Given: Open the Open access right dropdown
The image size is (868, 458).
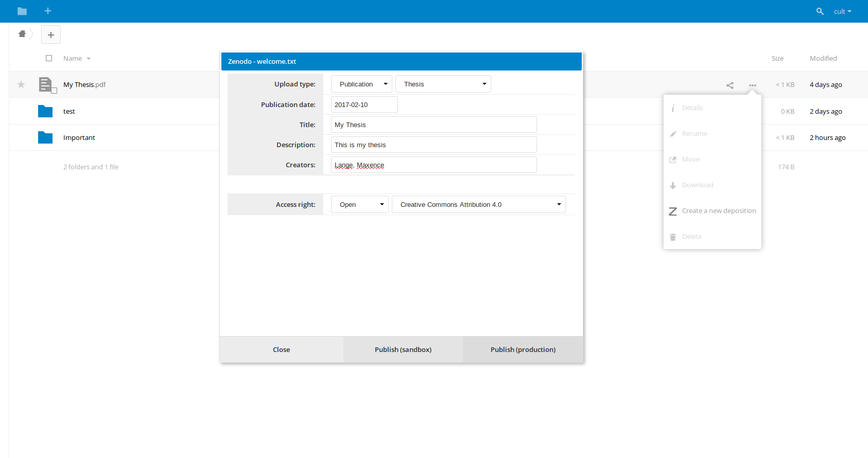Looking at the screenshot, I should (x=360, y=204).
